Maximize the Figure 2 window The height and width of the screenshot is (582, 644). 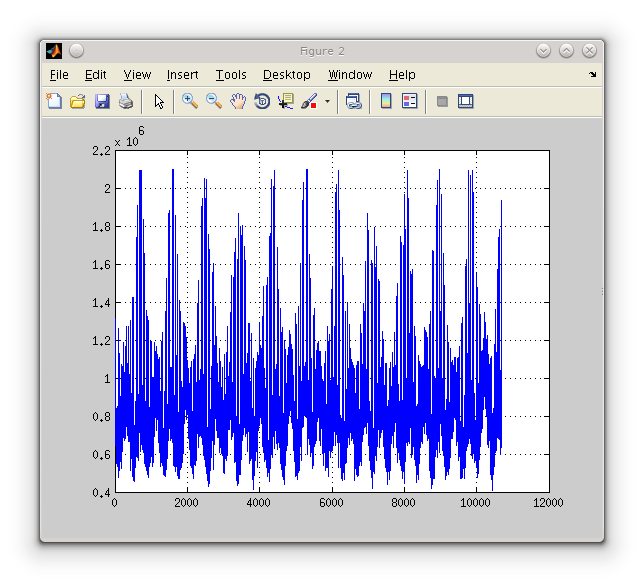coord(566,51)
